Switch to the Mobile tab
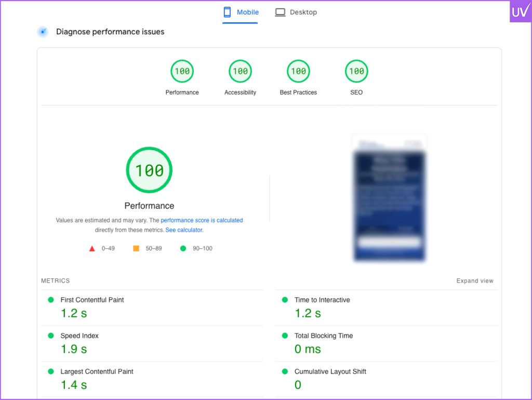This screenshot has width=532, height=400. [x=241, y=12]
